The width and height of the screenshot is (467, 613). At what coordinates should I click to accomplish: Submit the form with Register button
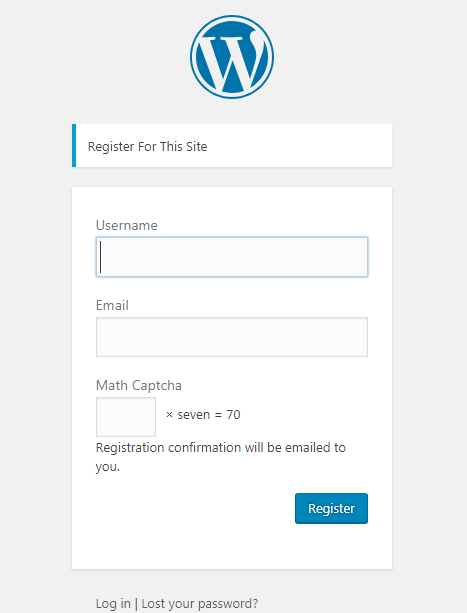(331, 508)
